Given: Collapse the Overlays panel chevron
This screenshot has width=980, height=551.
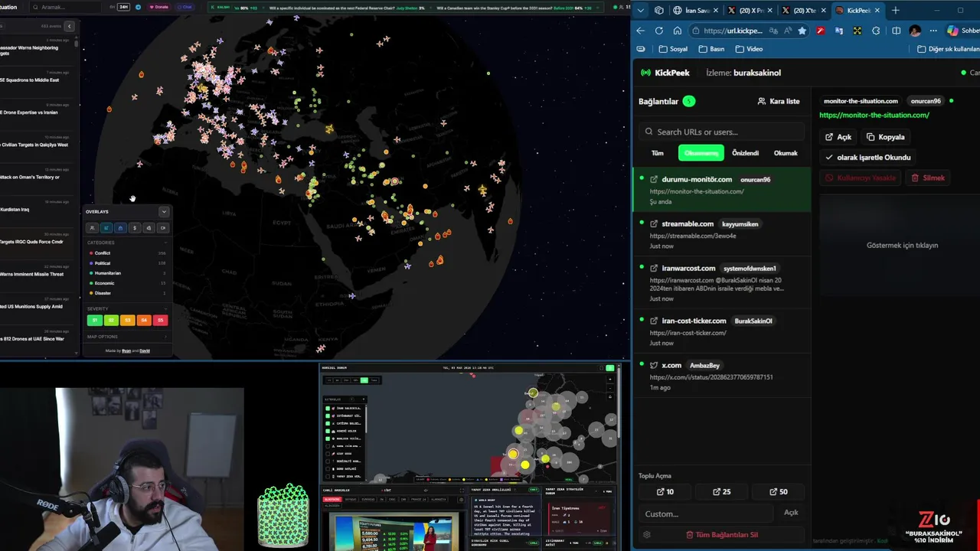Looking at the screenshot, I should (x=163, y=211).
